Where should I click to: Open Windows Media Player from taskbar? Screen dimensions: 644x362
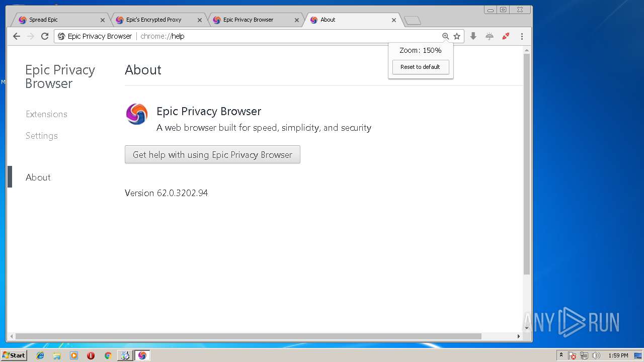click(74, 355)
